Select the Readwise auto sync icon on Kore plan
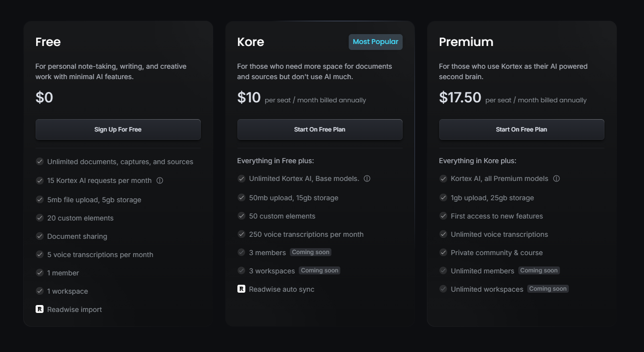Screen dimensions: 644x352 (241, 289)
